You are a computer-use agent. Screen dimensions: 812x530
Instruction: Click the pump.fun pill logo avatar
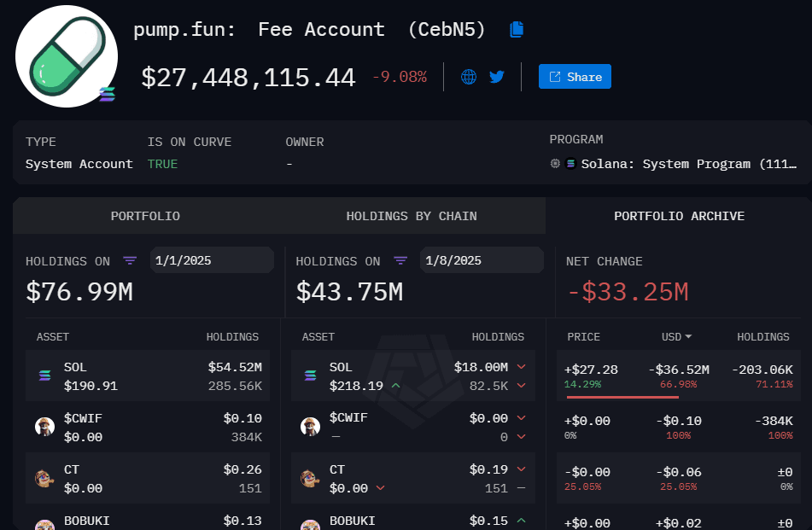pyautogui.click(x=67, y=56)
